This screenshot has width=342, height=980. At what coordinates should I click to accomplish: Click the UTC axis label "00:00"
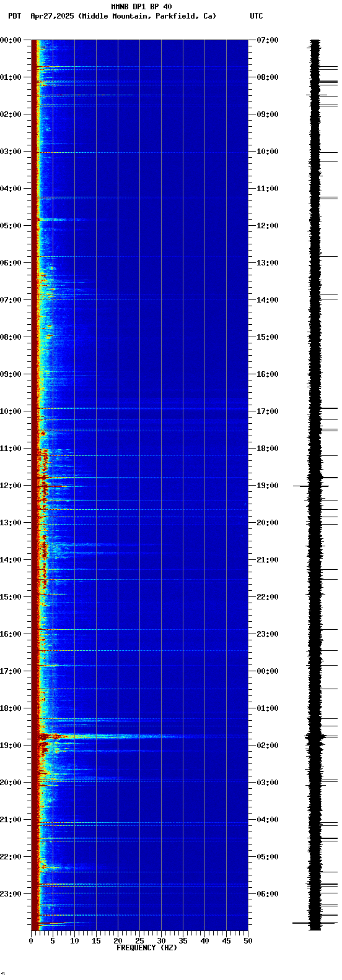coord(268,671)
